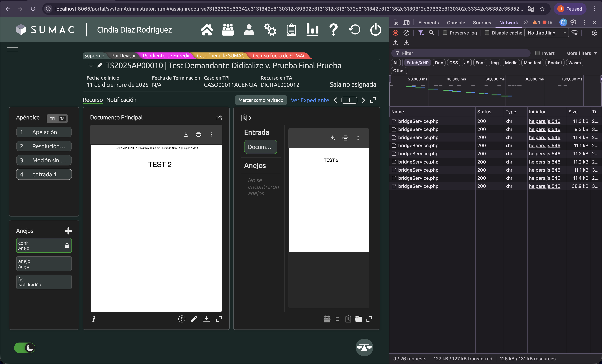The height and width of the screenshot is (364, 602).
Task: Add a new Anejo with plus icon
Action: pyautogui.click(x=68, y=231)
